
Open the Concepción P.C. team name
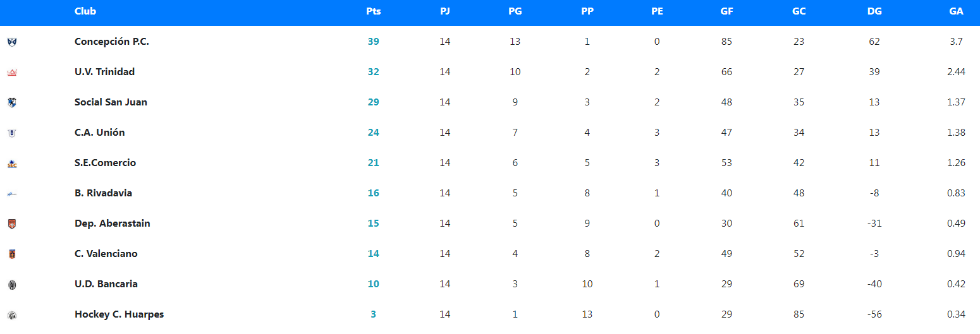pyautogui.click(x=111, y=42)
